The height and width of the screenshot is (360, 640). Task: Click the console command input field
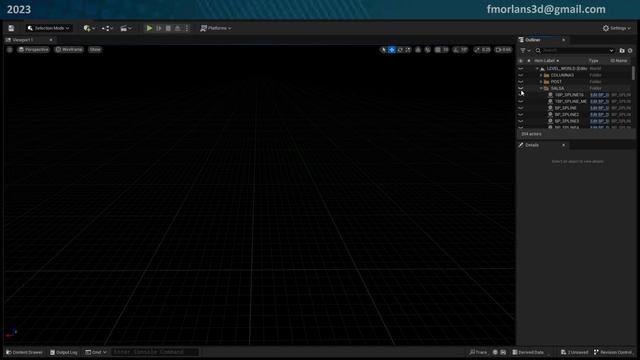[x=155, y=352]
